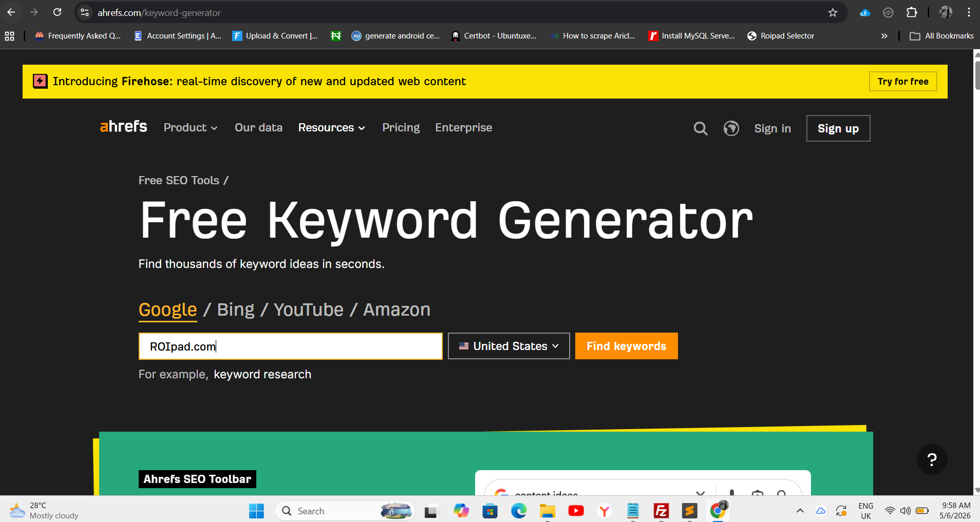Go forward in browser history
Screen dimensions: 980x522
(x=34, y=12)
